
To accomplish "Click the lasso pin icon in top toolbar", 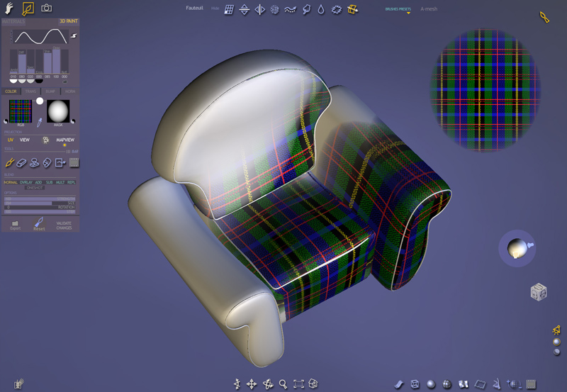I will pos(306,10).
